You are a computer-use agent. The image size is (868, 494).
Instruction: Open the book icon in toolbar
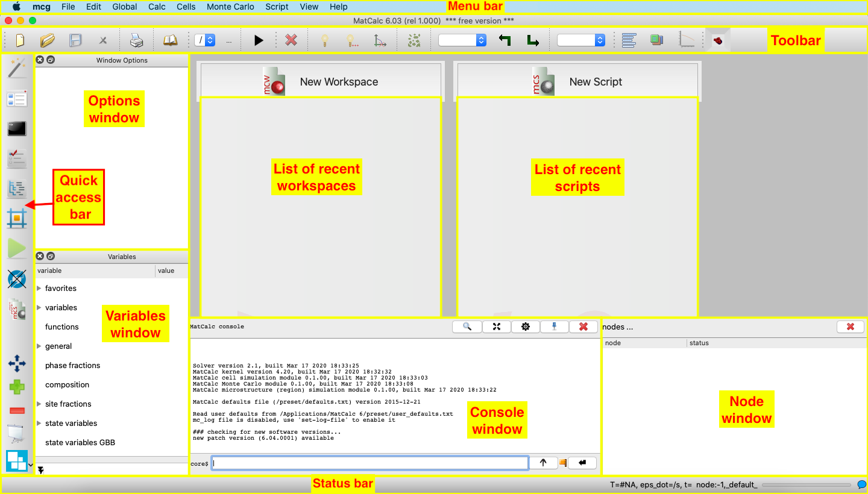[x=171, y=40]
